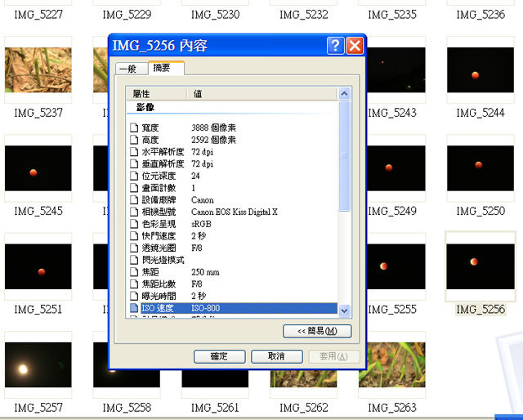
Task: Select the IMG_5237 thumbnail
Action: [x=38, y=69]
